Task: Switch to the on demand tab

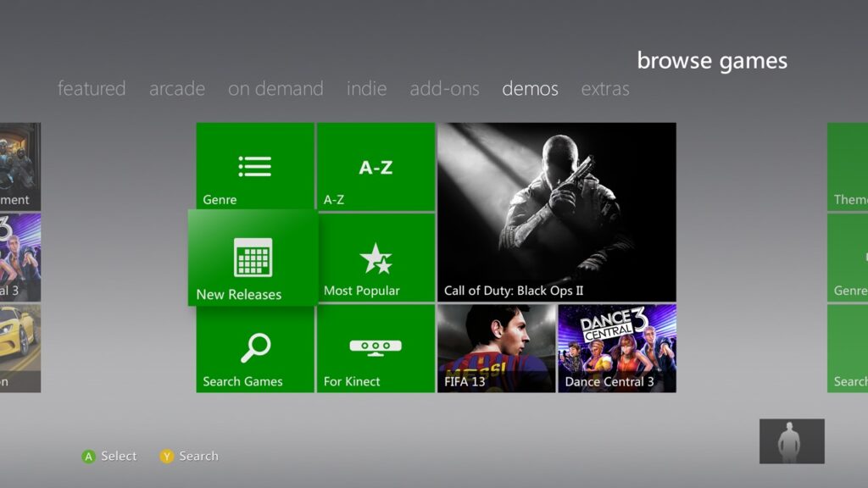Action: click(275, 88)
